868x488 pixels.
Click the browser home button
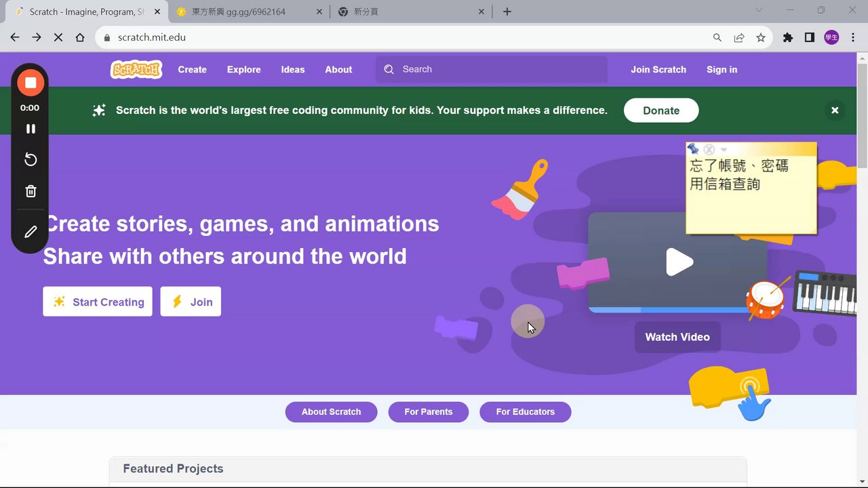click(x=80, y=37)
